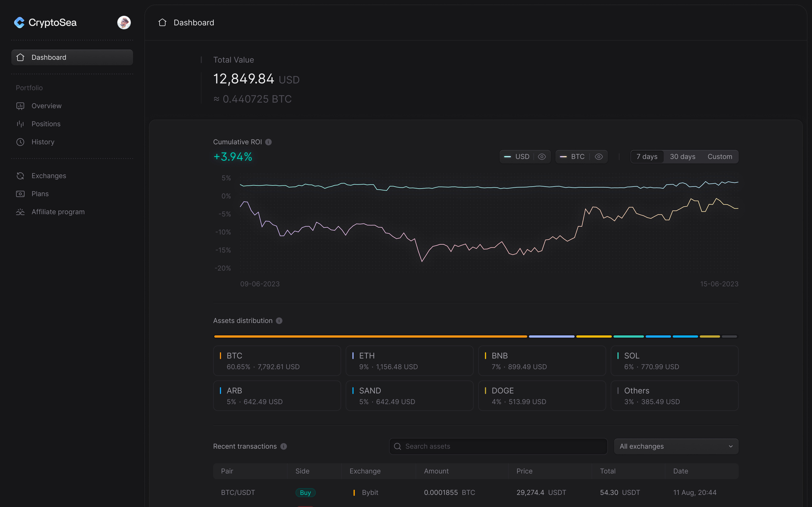Click the Positions bars icon
812x507 pixels.
(x=21, y=124)
